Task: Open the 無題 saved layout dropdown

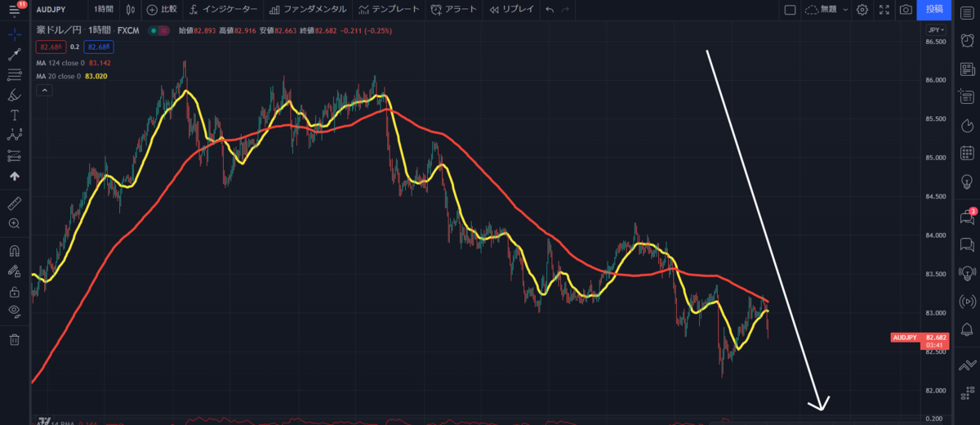Action: pyautogui.click(x=826, y=10)
